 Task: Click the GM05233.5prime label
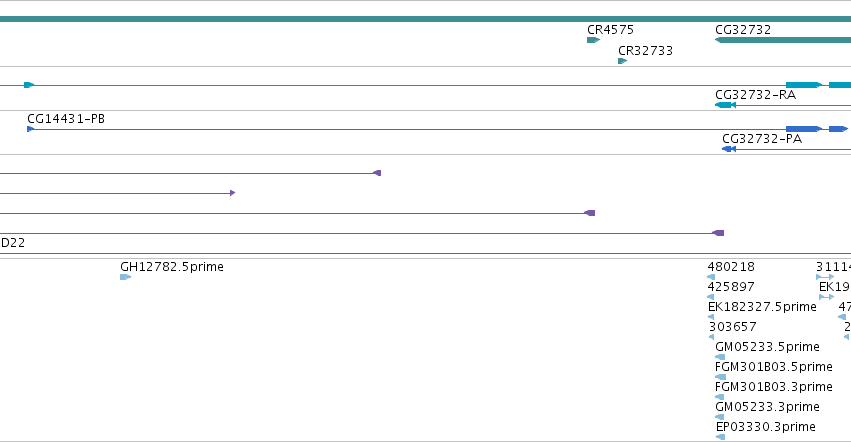pyautogui.click(x=767, y=347)
